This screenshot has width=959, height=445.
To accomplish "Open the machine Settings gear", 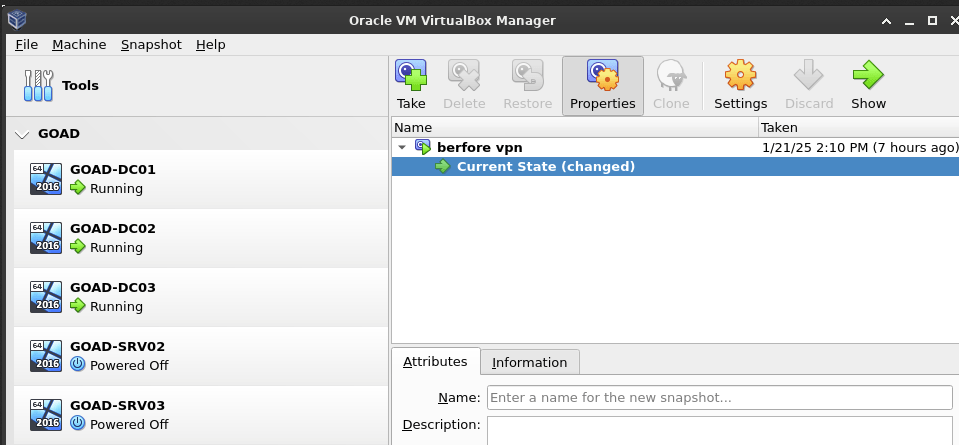I will point(740,76).
